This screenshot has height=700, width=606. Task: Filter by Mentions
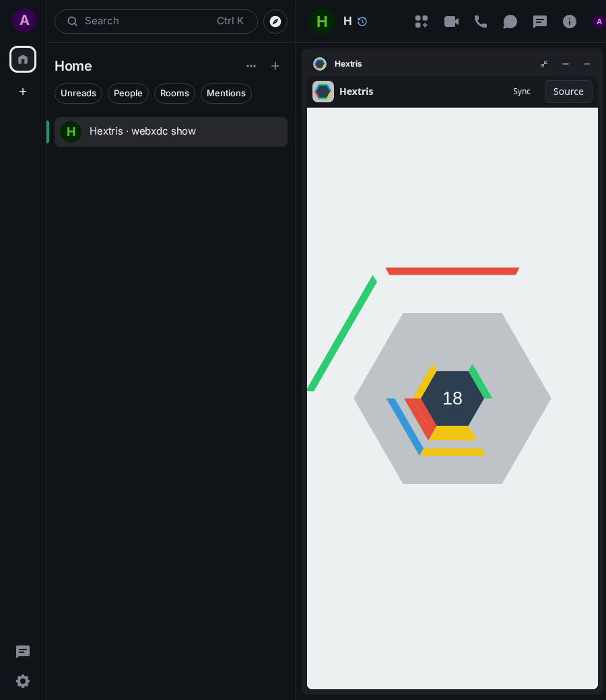click(226, 94)
